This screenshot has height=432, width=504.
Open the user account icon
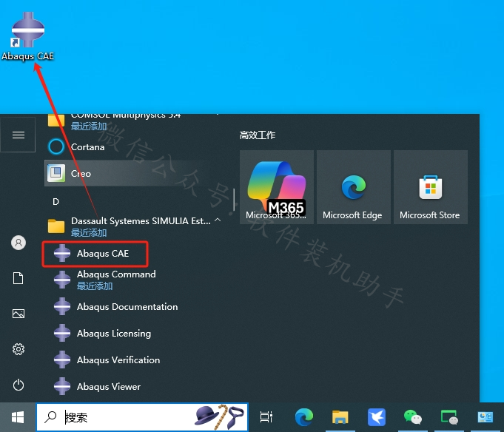[x=19, y=243]
